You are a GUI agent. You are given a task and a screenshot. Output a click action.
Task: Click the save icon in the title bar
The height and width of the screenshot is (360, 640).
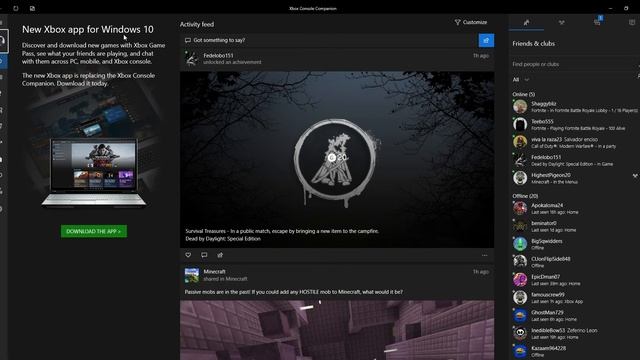coord(32,8)
